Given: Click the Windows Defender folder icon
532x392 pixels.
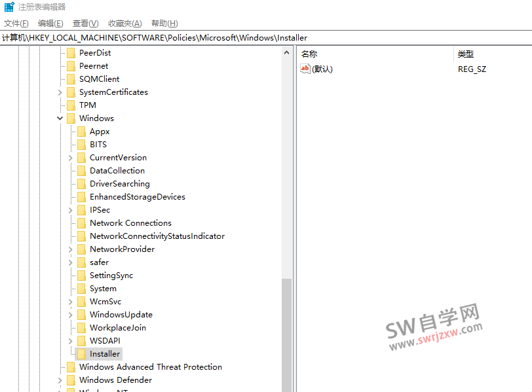Looking at the screenshot, I should 71,380.
